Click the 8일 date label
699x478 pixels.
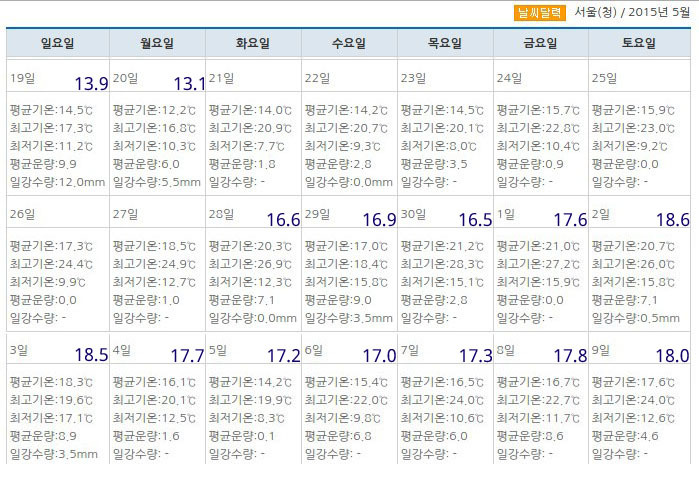tap(506, 350)
